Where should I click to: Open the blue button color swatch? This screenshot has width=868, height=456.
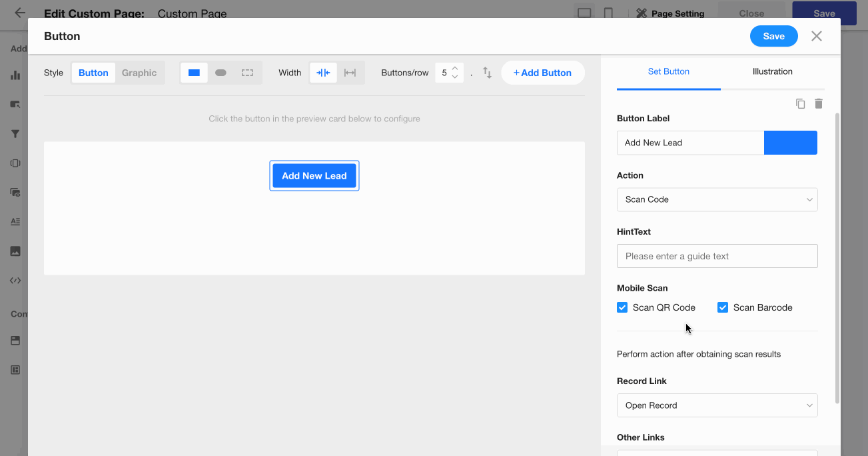coord(790,143)
